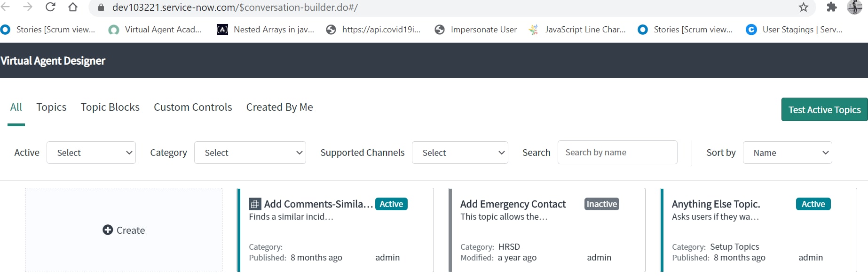Open first Stories [Scrum view] bookmark

click(x=48, y=30)
